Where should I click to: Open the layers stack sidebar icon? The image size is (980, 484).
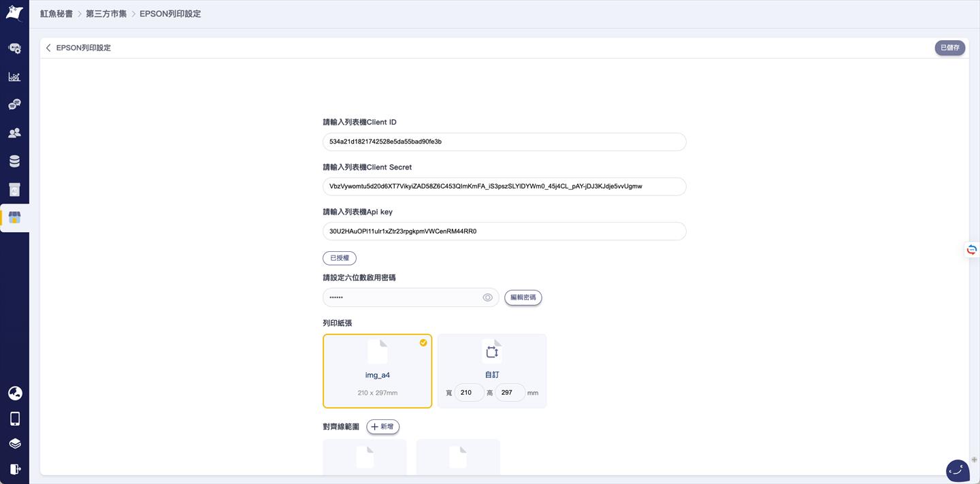[15, 444]
